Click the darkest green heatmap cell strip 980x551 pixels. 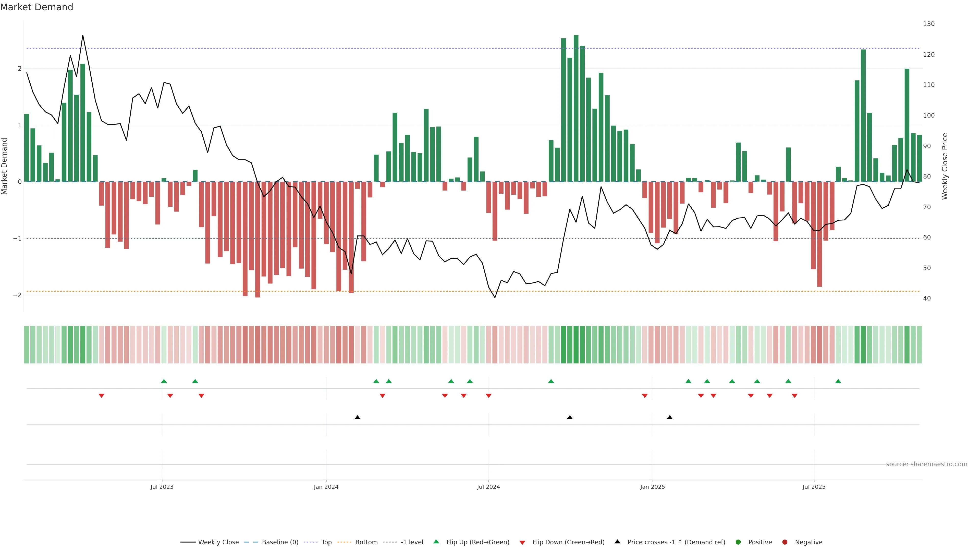click(576, 345)
